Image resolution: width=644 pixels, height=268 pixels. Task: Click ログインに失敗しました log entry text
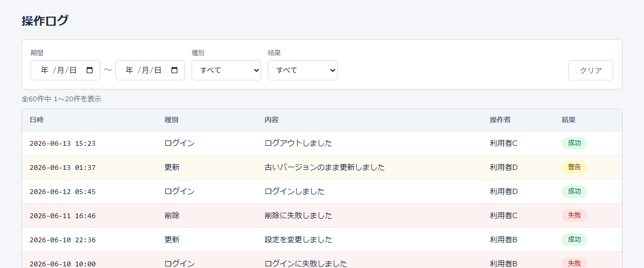(306, 264)
